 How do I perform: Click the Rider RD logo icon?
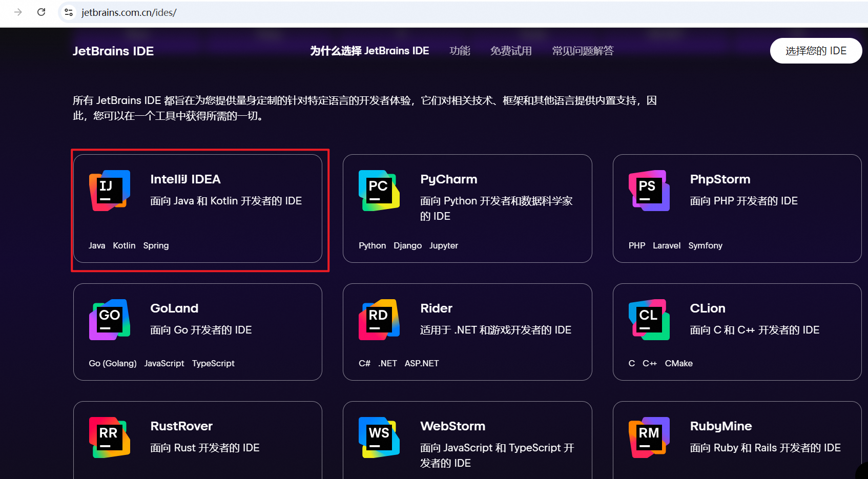coord(379,320)
